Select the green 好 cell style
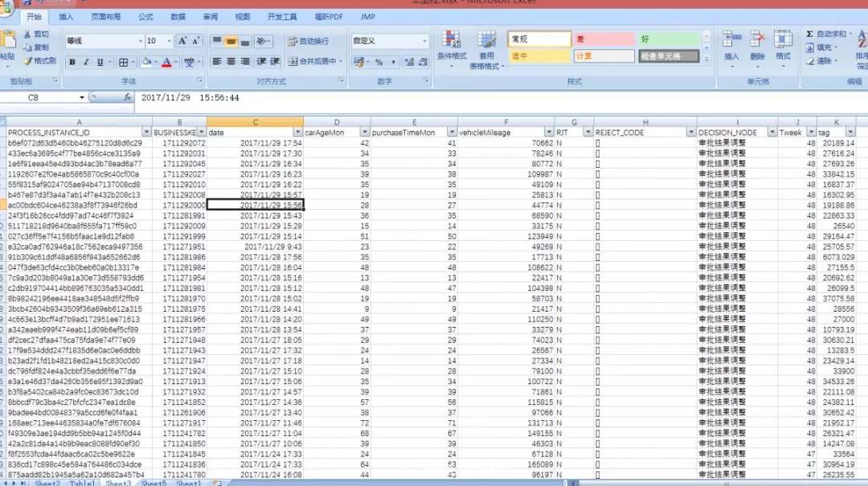The width and height of the screenshot is (868, 486). tap(669, 39)
